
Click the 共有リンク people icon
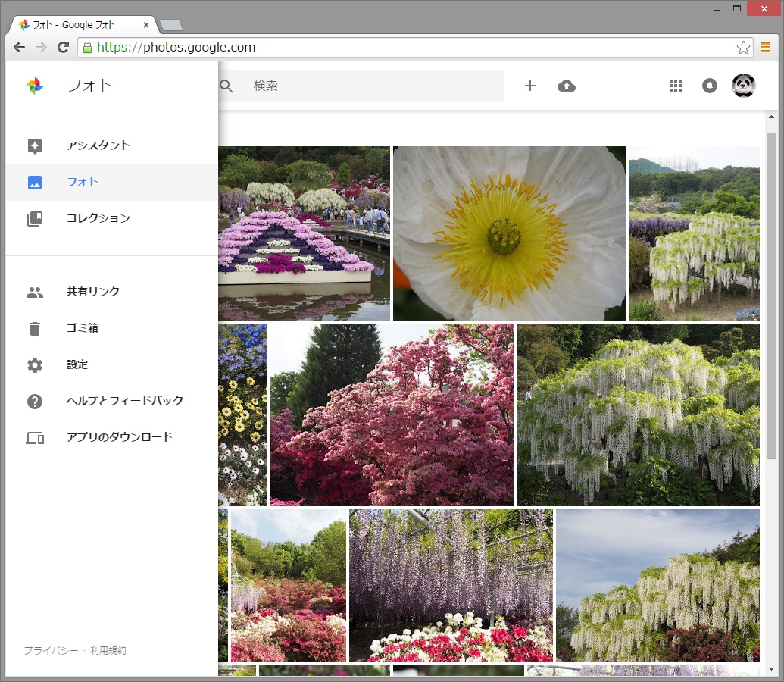[x=35, y=293]
